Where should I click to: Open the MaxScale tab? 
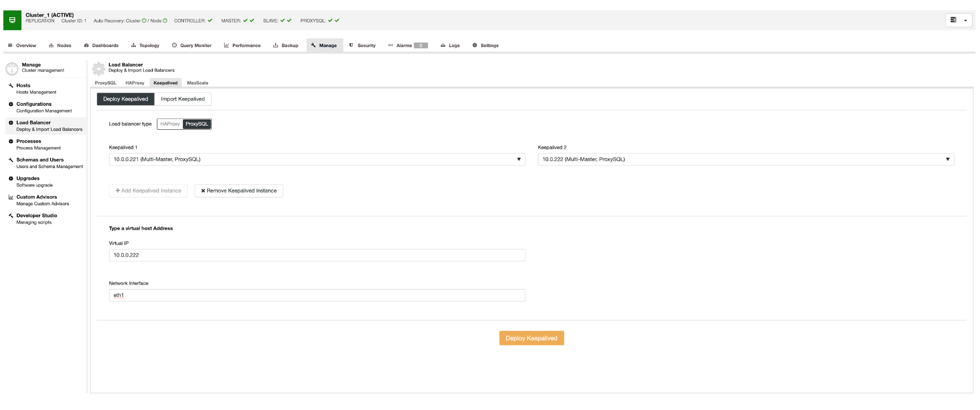pos(198,83)
